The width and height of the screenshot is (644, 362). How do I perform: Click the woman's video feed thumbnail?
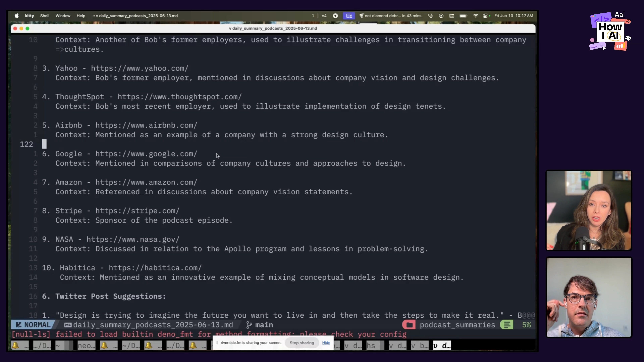click(x=588, y=210)
